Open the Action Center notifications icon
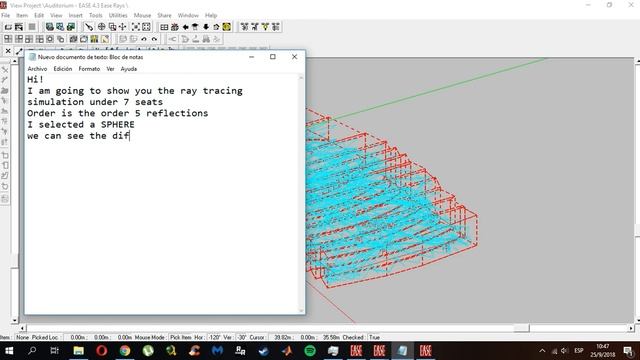Image resolution: width=640 pixels, height=360 pixels. [628, 351]
